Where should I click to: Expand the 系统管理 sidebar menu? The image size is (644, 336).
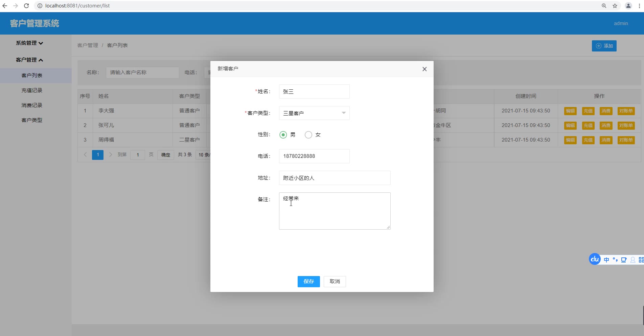pos(29,43)
